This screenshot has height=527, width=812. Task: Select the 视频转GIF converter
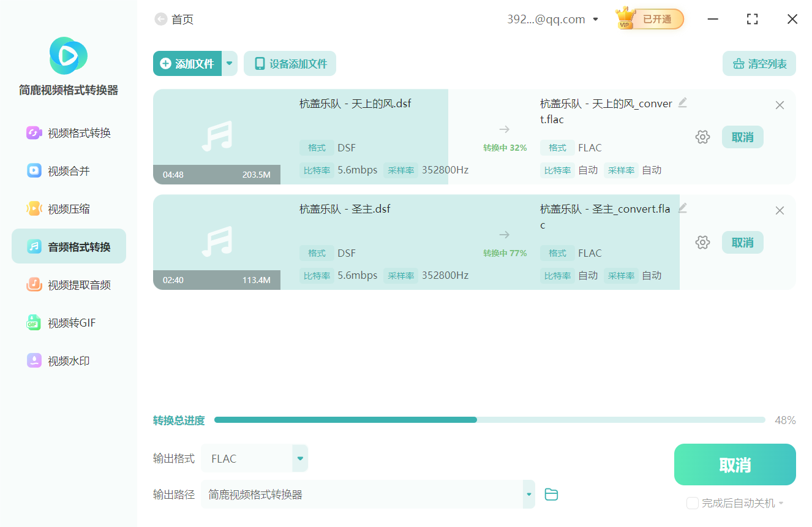tap(68, 322)
